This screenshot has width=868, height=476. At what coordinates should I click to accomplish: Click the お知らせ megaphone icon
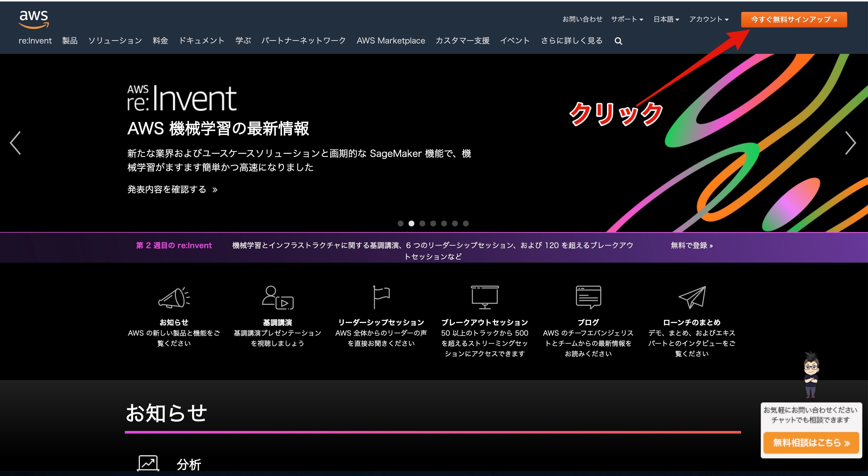click(174, 298)
